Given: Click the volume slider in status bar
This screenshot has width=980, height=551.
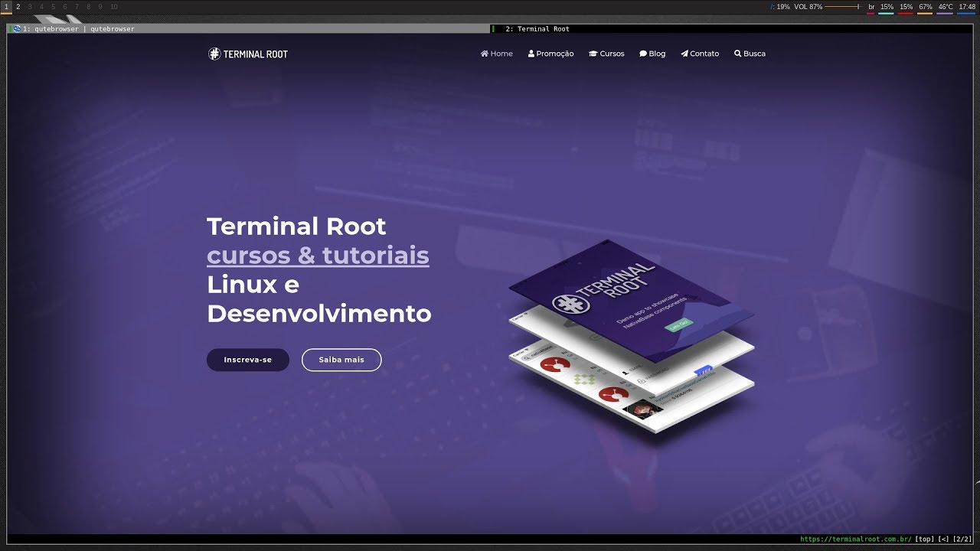Looking at the screenshot, I should 842,7.
